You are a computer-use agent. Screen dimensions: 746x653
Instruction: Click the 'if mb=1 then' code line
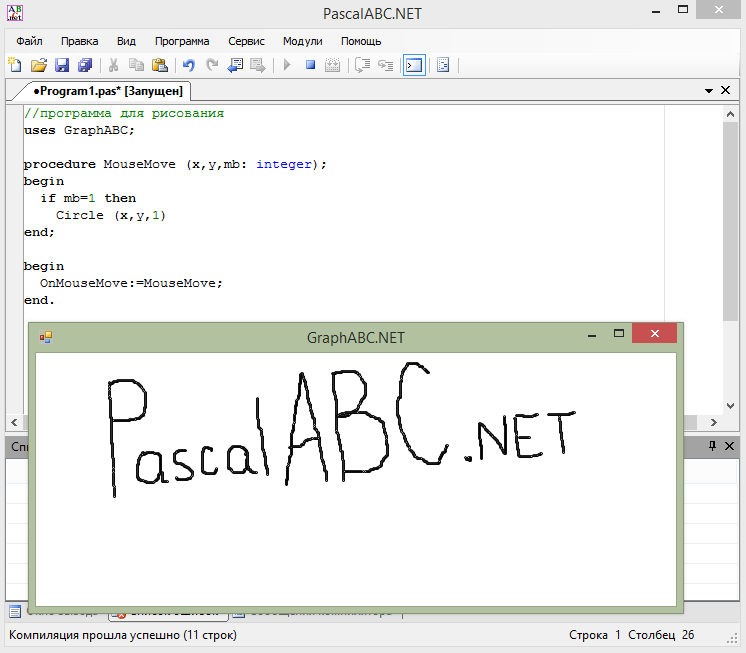(88, 198)
